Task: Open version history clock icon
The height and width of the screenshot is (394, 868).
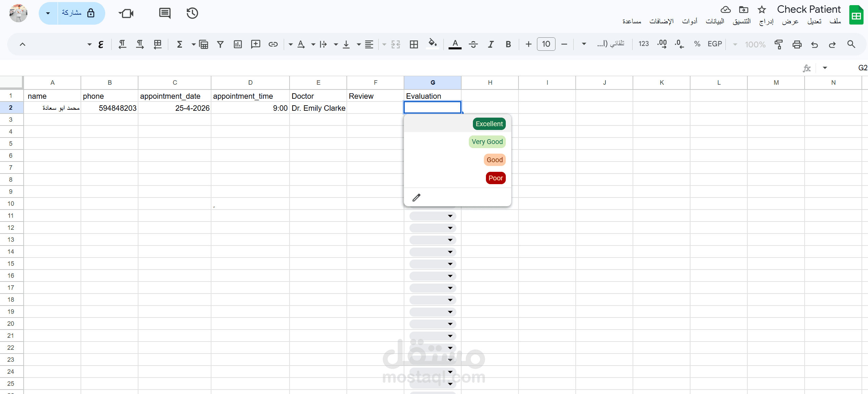Action: (192, 13)
